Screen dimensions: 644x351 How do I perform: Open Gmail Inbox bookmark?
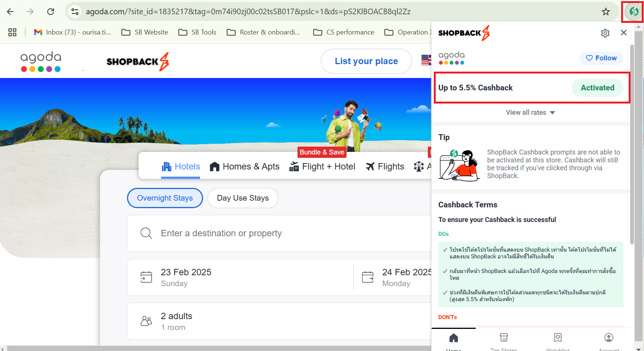click(73, 32)
